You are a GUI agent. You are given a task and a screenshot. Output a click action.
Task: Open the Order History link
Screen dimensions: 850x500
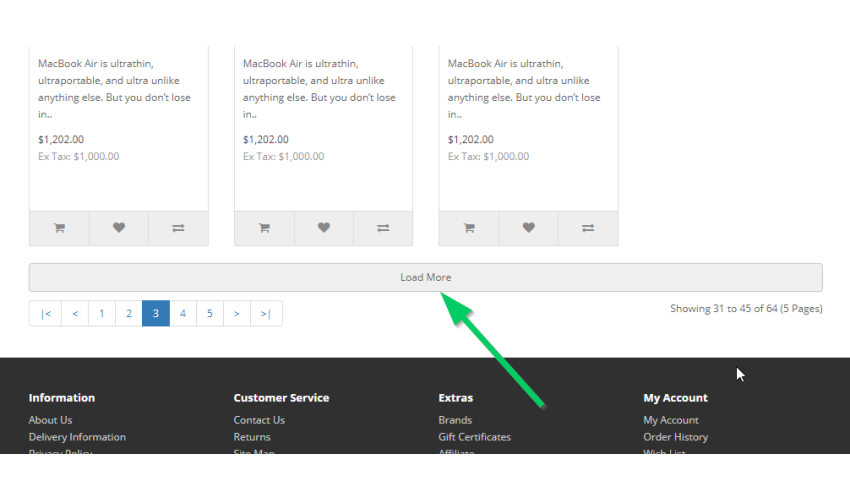[675, 437]
